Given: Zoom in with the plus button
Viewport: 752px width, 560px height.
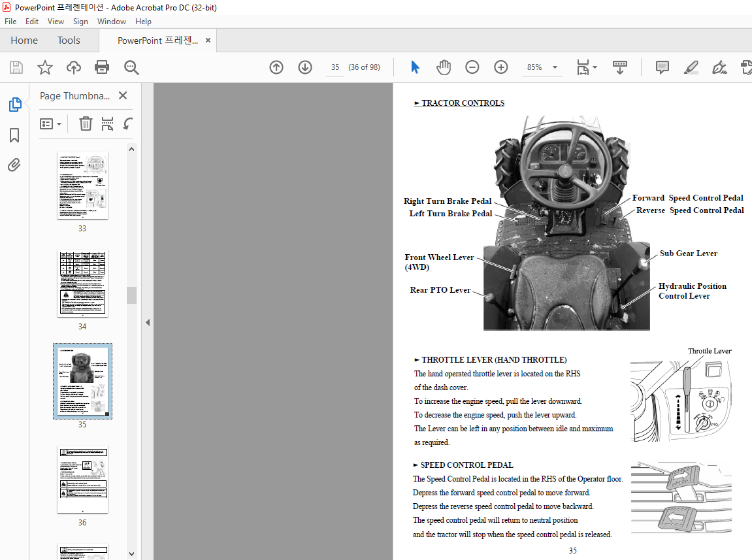Looking at the screenshot, I should pos(501,67).
